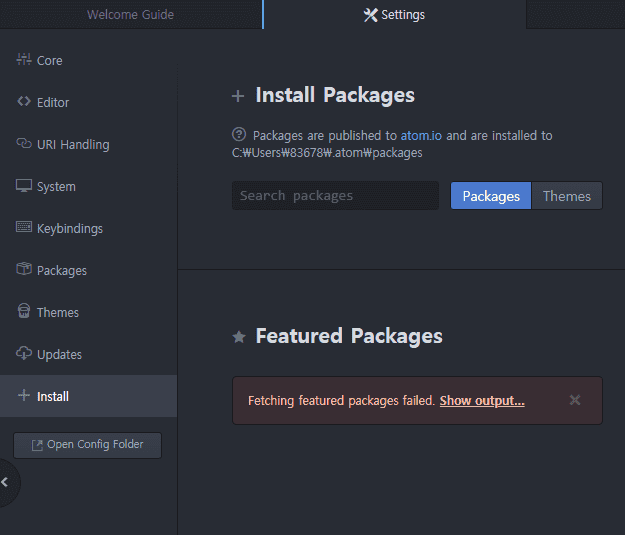Click the Core settings sliders icon

click(24, 60)
